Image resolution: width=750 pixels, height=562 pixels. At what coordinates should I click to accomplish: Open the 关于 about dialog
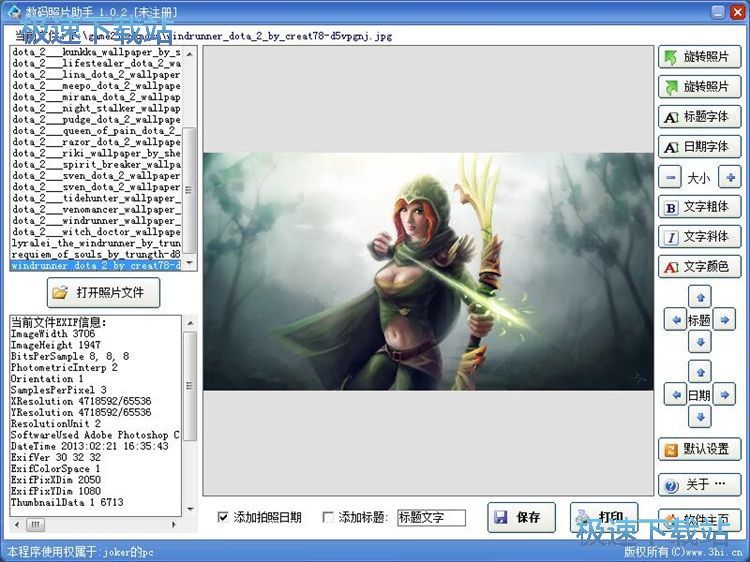(699, 485)
